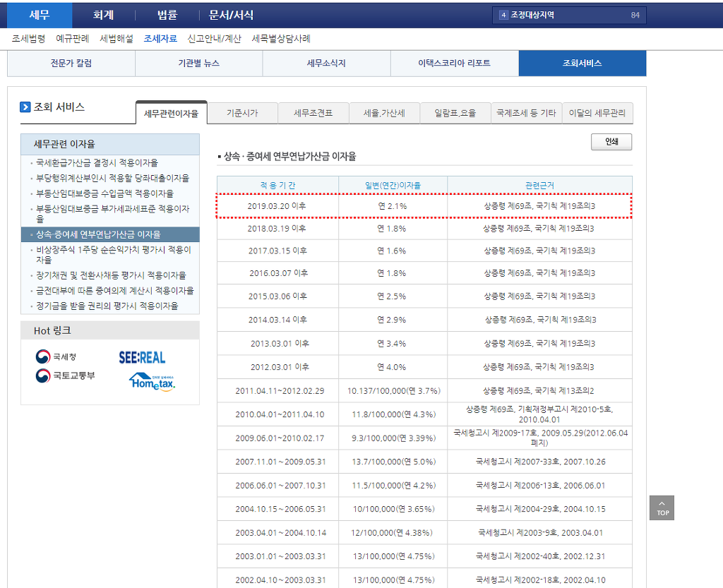
Task: Click the TOP scroll-up arrow button
Action: [662, 508]
